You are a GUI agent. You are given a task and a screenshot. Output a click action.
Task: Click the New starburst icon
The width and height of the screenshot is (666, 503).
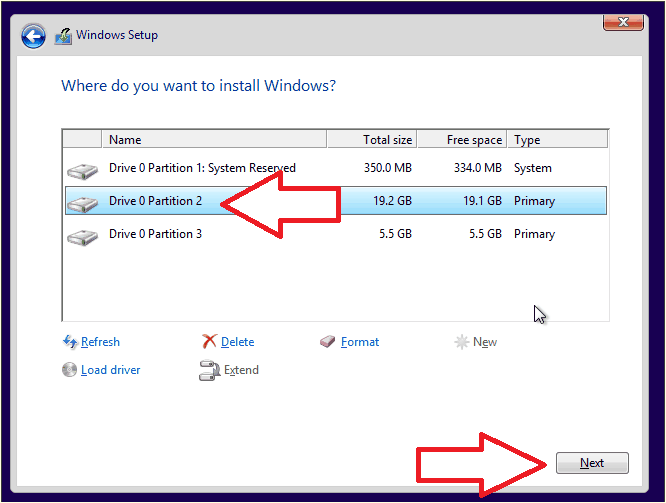(461, 342)
